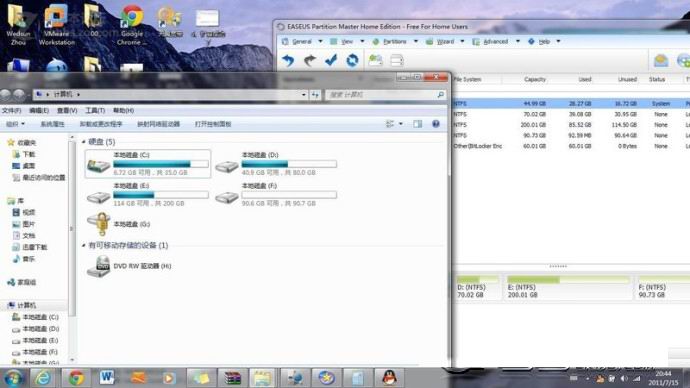This screenshot has height=388, width=690.
Task: Toggle the Explorer preview pane button
Action: tap(418, 124)
